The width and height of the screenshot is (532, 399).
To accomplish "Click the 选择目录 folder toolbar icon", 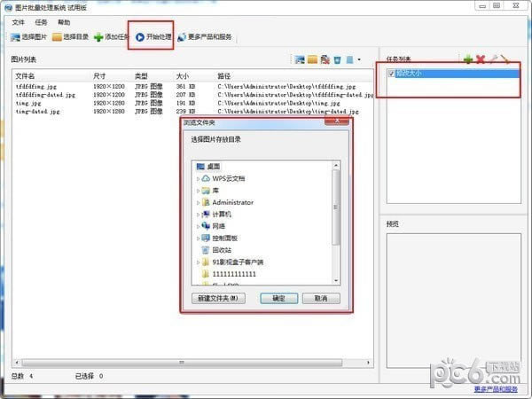I will tap(57, 37).
